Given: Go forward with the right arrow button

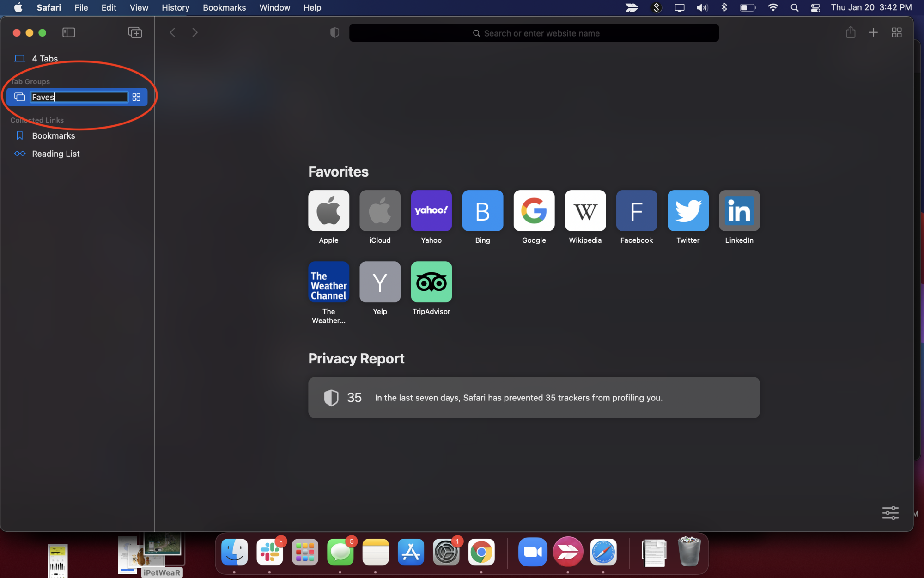Looking at the screenshot, I should [x=195, y=32].
